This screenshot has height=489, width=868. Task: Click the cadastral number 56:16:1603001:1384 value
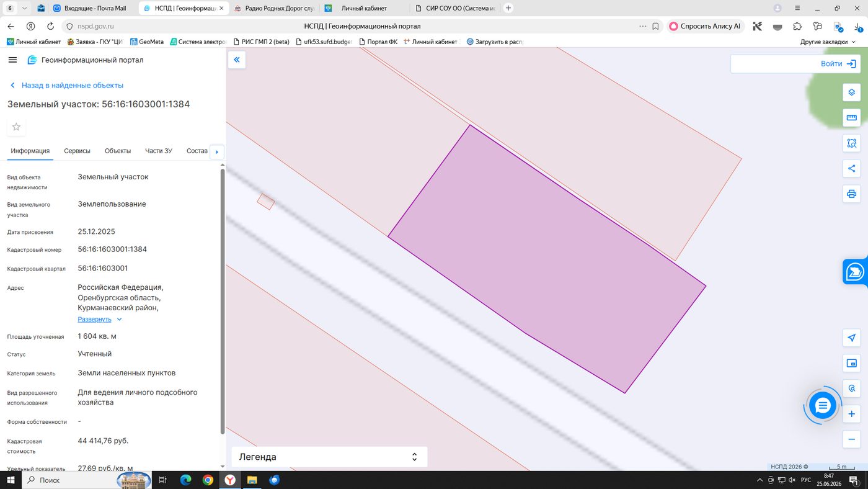pos(112,249)
